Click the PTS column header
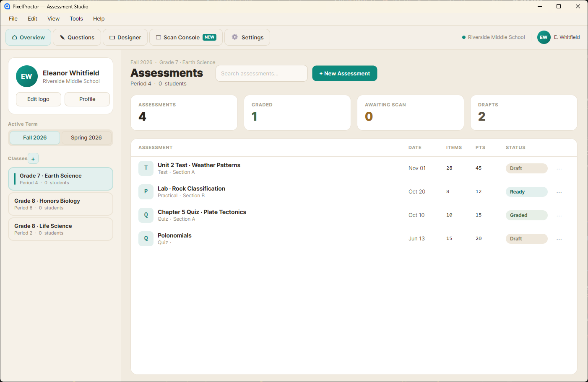Viewport: 588px width, 382px height. [480, 147]
